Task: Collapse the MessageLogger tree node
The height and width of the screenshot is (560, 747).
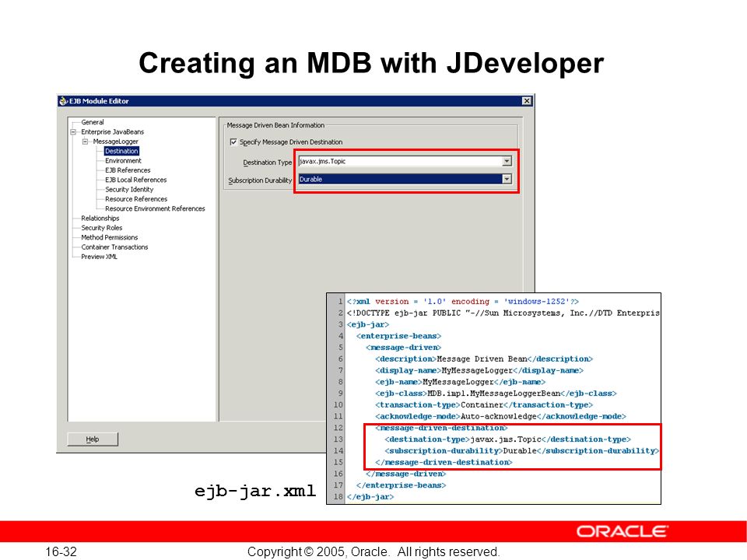Action: [85, 142]
